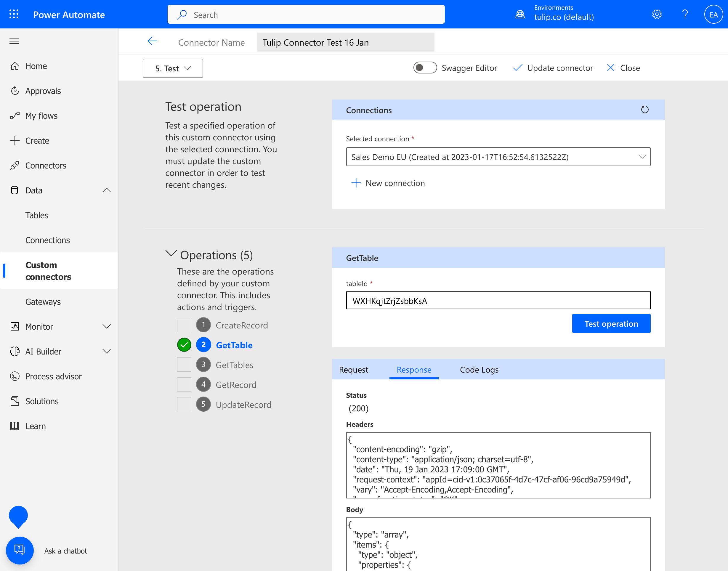Open Power Automate settings gear

[x=656, y=14]
